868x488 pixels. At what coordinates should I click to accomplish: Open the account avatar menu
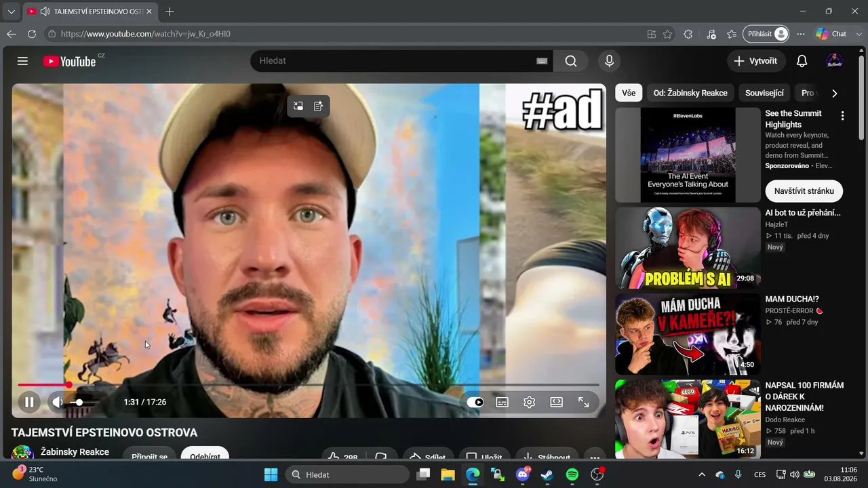coord(835,61)
